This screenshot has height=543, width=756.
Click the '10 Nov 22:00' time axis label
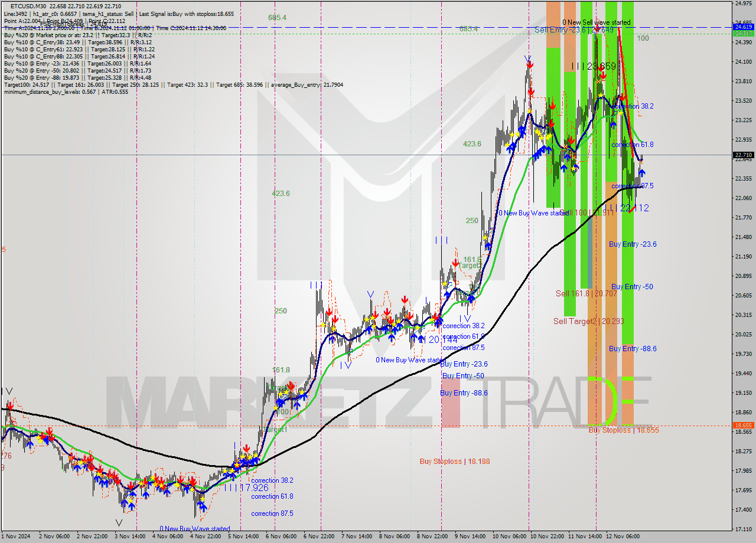click(548, 536)
